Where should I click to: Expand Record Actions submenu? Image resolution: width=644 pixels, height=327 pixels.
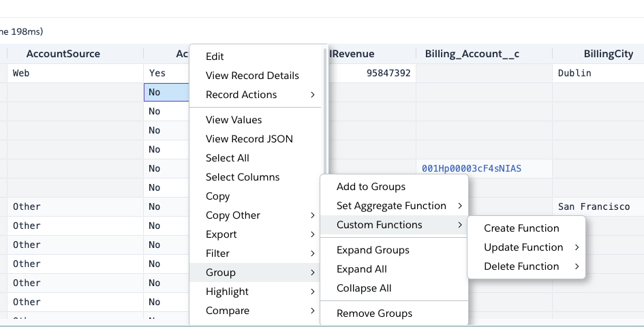tap(241, 95)
